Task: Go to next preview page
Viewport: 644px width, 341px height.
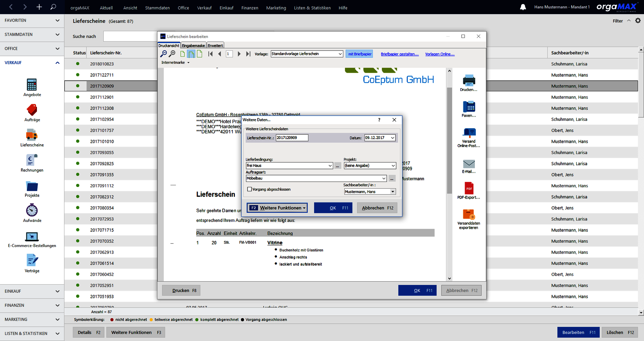Action: (x=239, y=54)
